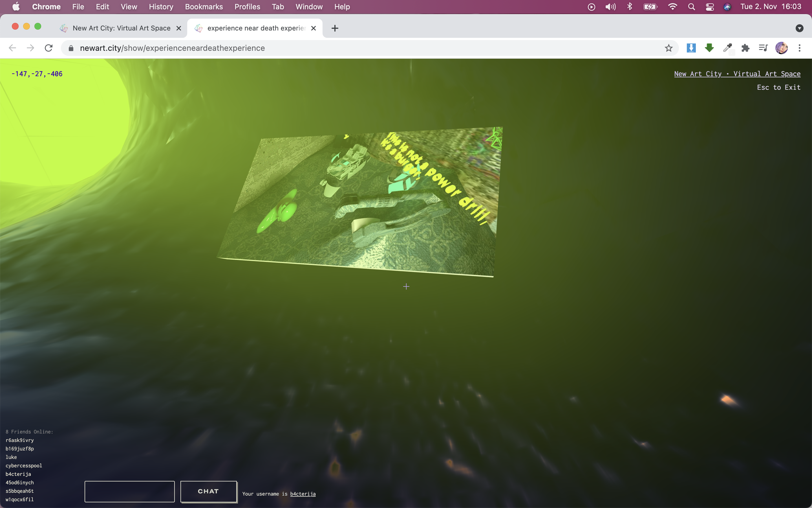Viewport: 812px width, 508px height.
Task: Open the blue download extension
Action: coord(691,48)
